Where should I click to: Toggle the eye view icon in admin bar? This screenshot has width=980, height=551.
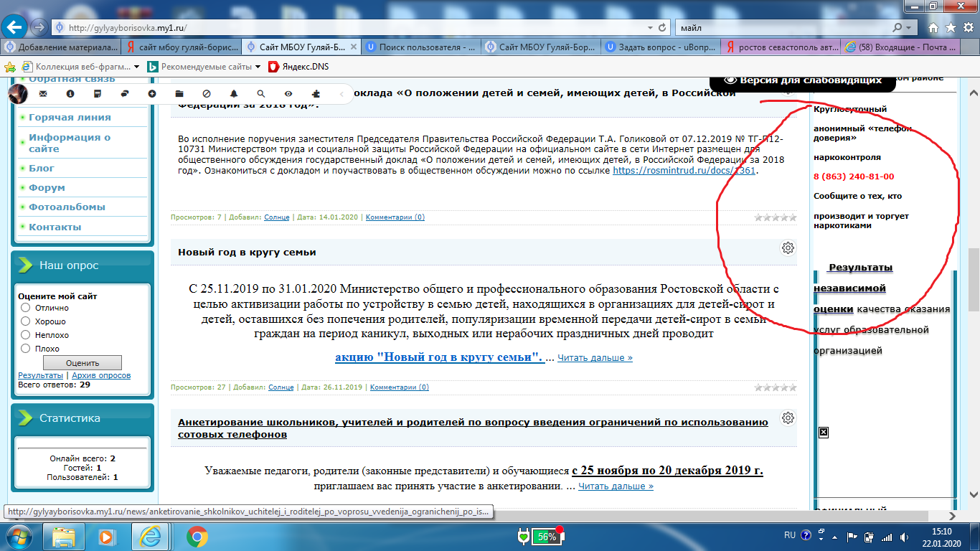pos(288,94)
